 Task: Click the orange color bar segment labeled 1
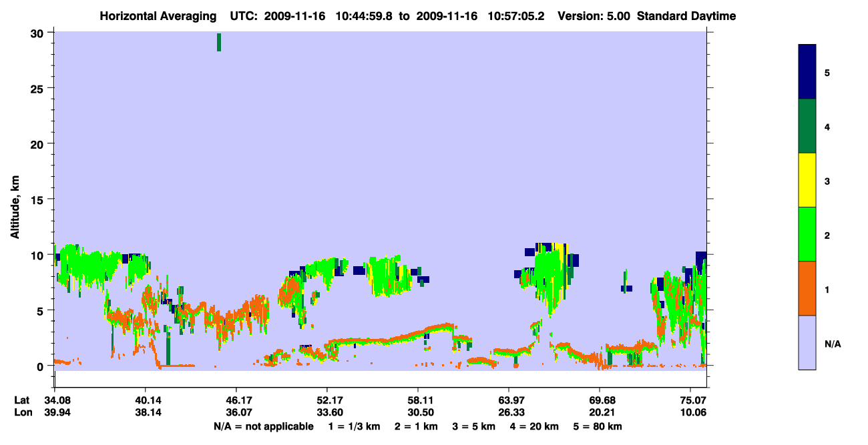807,288
